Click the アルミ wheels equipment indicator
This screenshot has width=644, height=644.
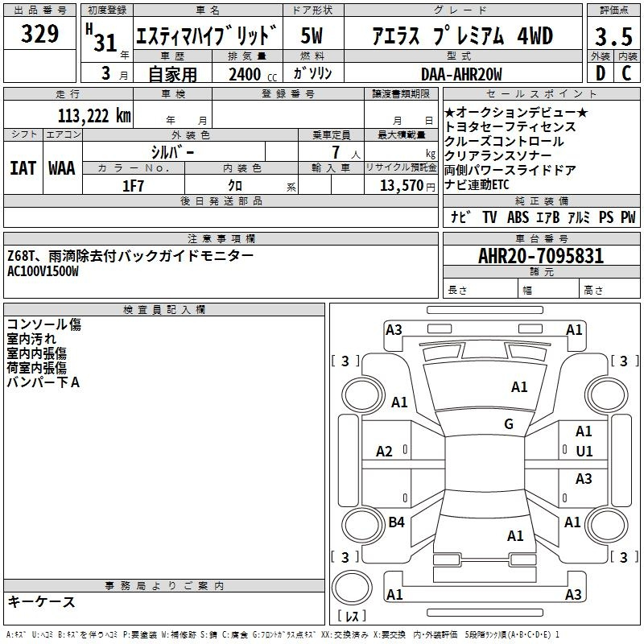tap(579, 217)
